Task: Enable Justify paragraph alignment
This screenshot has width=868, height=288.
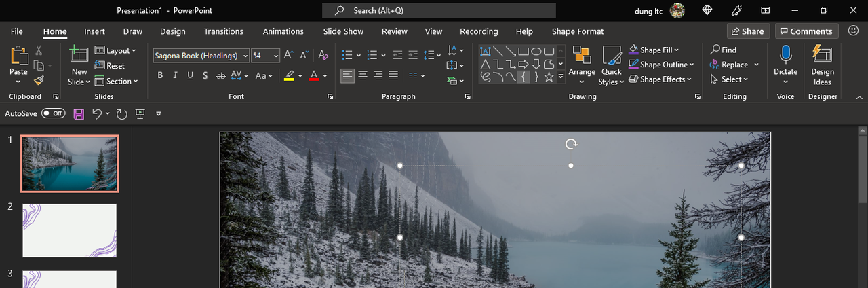Action: click(x=393, y=75)
